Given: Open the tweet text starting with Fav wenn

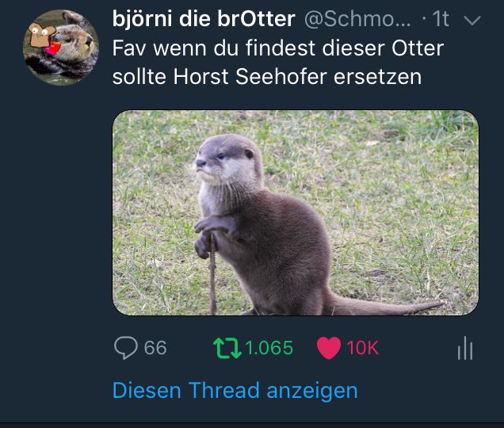Looking at the screenshot, I should click(x=278, y=63).
